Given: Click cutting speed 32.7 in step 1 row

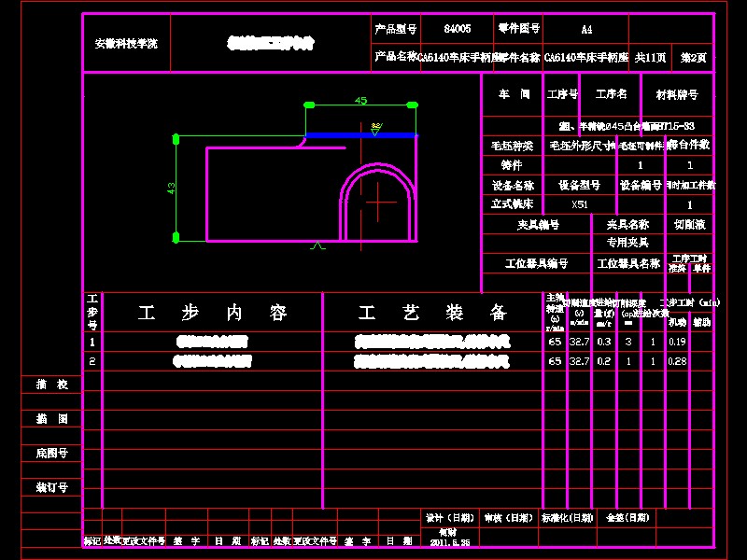Looking at the screenshot, I should pyautogui.click(x=579, y=342).
